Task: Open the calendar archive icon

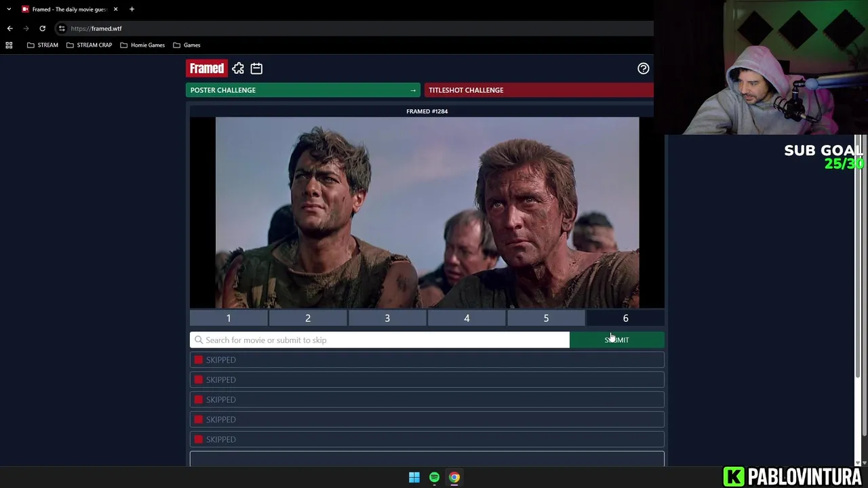Action: (x=256, y=68)
